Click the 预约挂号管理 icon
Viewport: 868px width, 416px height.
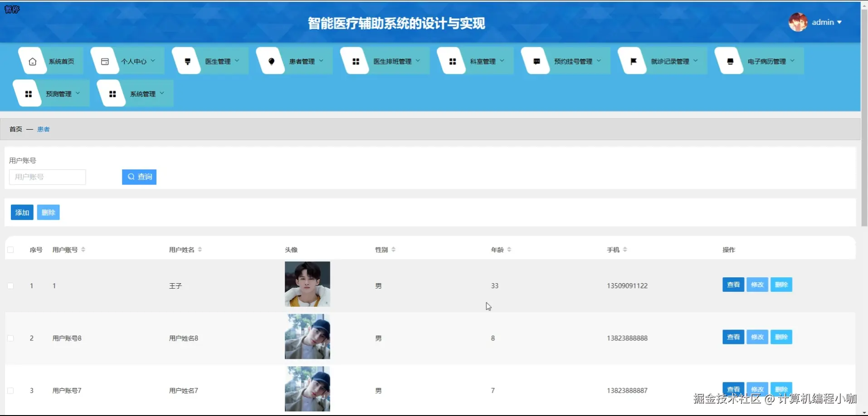536,60
